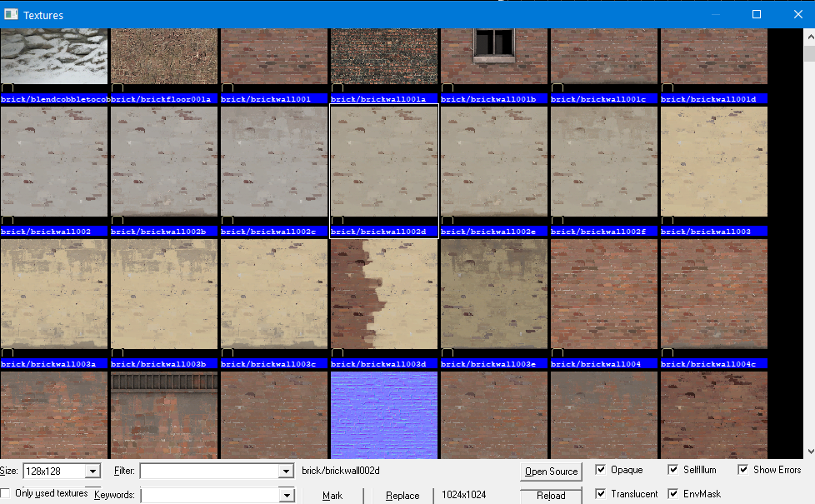Select the brick/brickwall001a texture thumbnail
Viewport: 815px width, 504px height.
(x=384, y=56)
